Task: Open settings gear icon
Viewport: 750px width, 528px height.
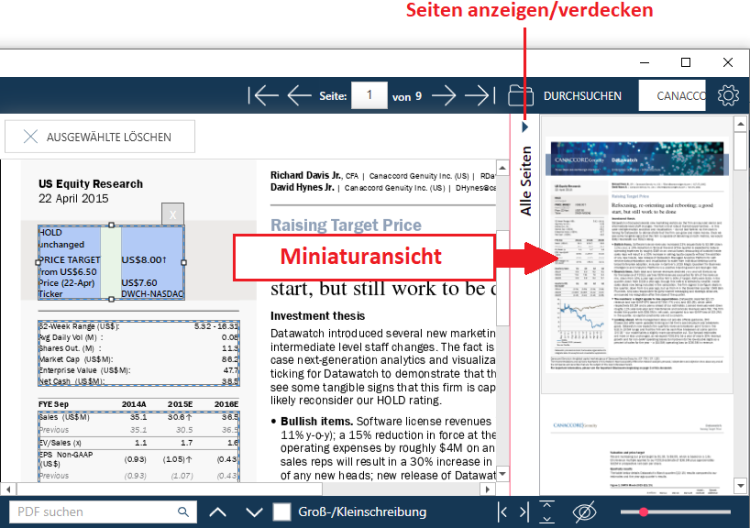Action: coord(728,95)
